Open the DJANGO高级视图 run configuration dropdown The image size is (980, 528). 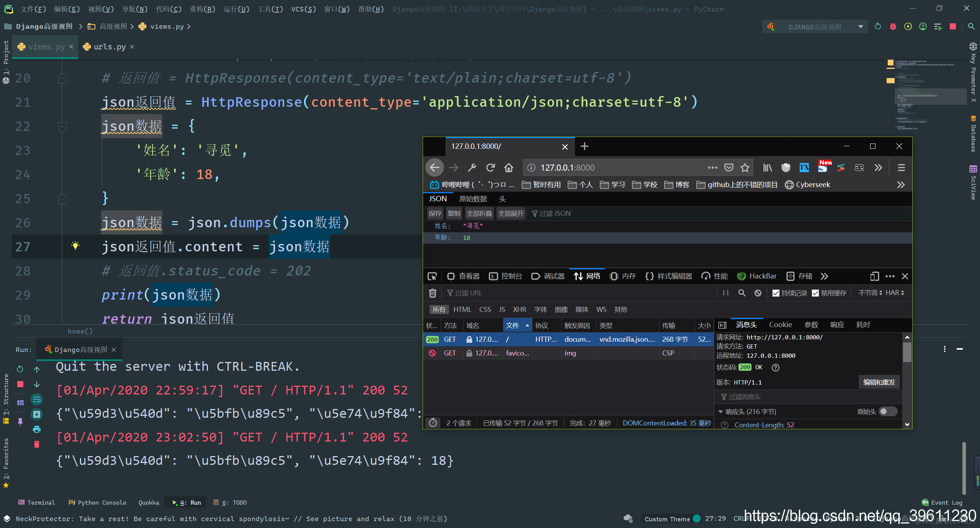pos(815,26)
